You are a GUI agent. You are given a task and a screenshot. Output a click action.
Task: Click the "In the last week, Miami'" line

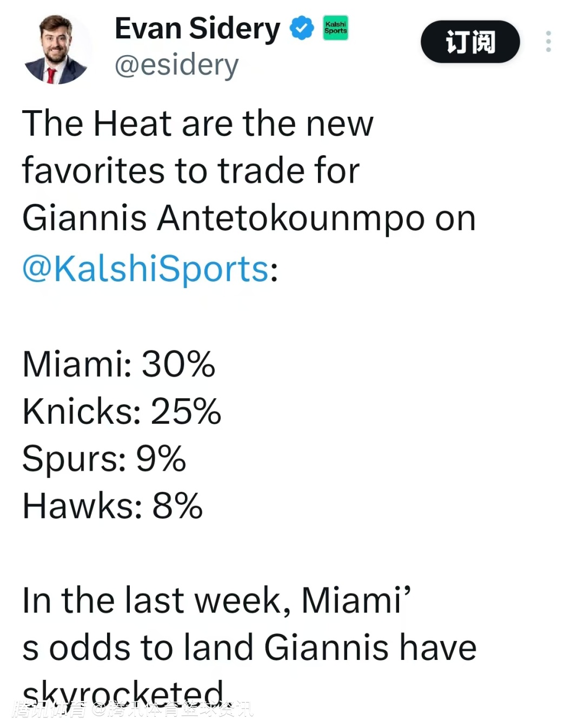pyautogui.click(x=216, y=600)
